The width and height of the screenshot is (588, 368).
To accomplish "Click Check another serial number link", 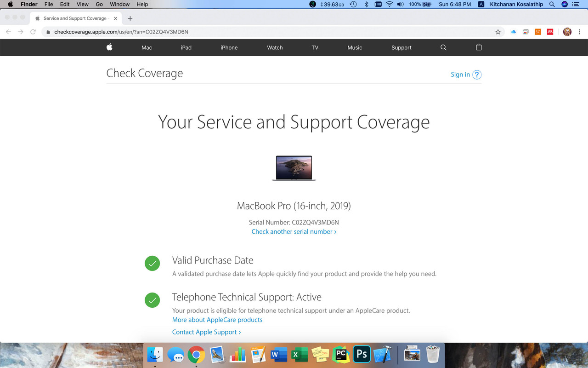I will (294, 231).
